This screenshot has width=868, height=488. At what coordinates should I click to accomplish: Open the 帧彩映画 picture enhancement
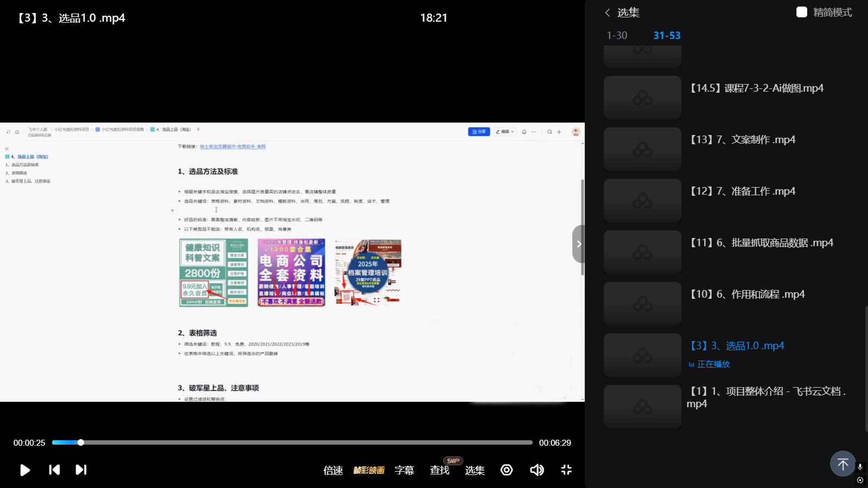pyautogui.click(x=369, y=470)
